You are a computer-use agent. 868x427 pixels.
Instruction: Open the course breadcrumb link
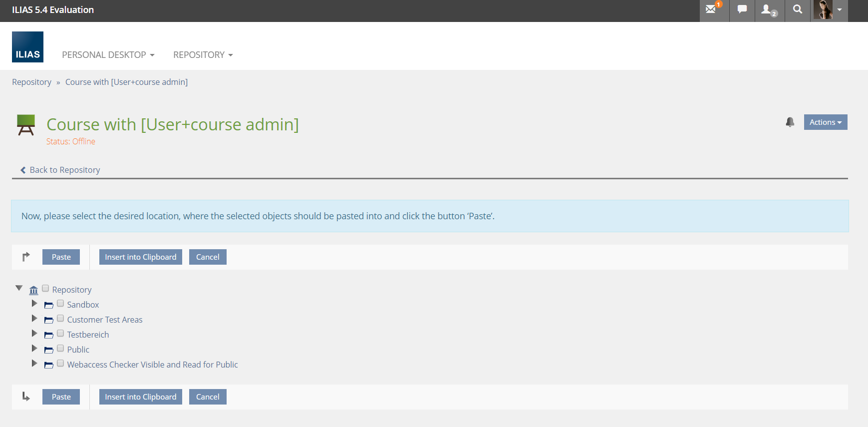126,82
